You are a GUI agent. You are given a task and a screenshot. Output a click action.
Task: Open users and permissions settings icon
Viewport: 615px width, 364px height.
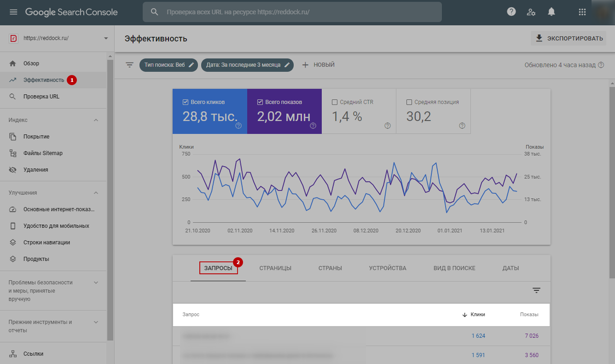point(531,12)
